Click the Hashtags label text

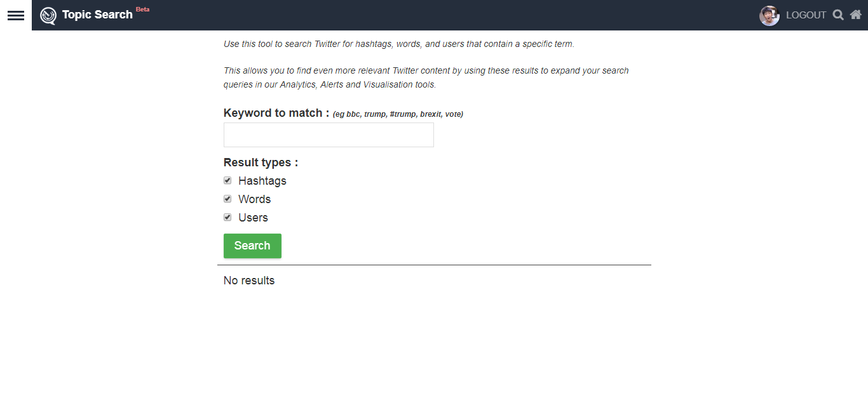tap(262, 181)
